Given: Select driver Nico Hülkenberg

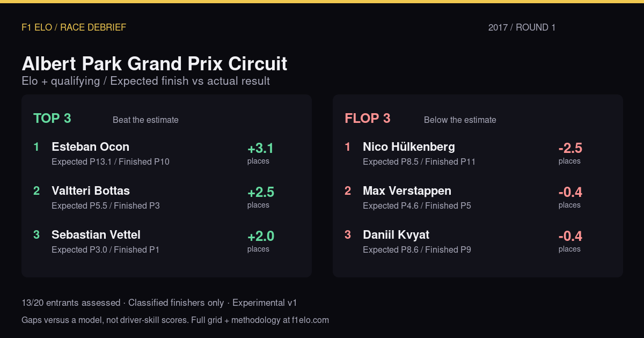Looking at the screenshot, I should [x=409, y=147].
